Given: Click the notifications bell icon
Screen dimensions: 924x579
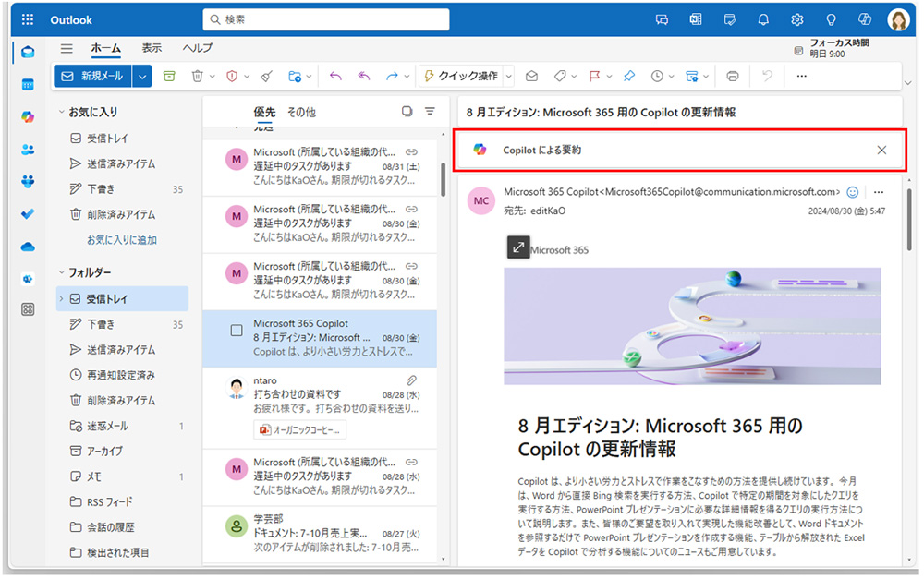Looking at the screenshot, I should pos(762,18).
